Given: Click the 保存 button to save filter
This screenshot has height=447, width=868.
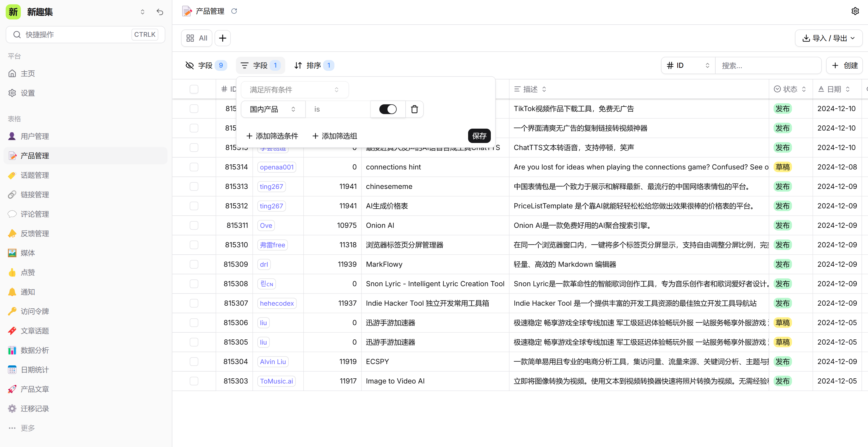Looking at the screenshot, I should click(x=479, y=136).
